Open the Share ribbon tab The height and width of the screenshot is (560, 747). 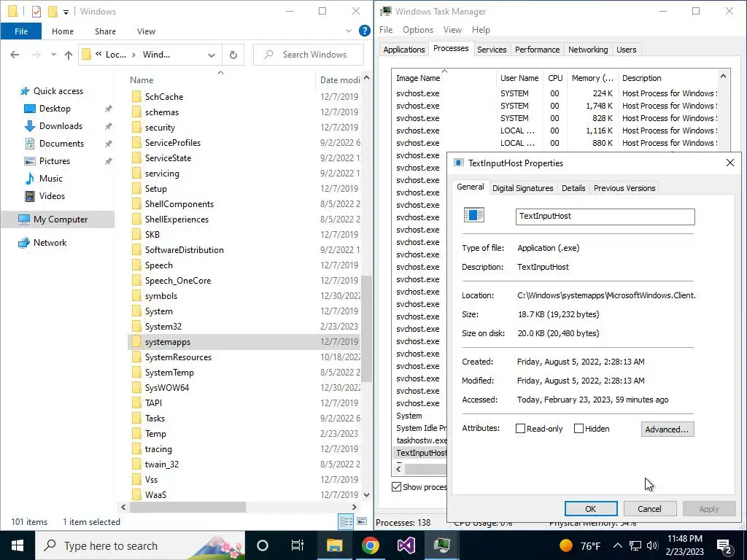tap(105, 31)
